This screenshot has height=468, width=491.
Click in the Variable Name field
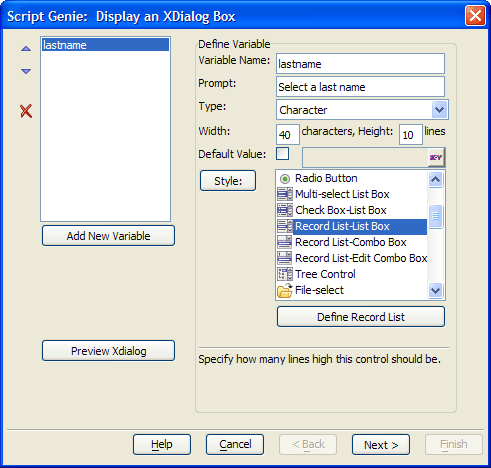click(x=360, y=64)
